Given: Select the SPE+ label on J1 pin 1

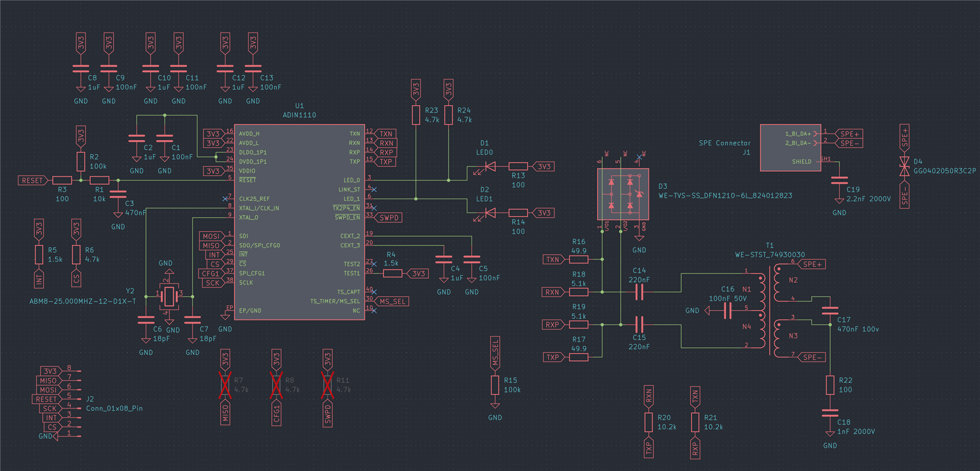Looking at the screenshot, I should tap(849, 134).
